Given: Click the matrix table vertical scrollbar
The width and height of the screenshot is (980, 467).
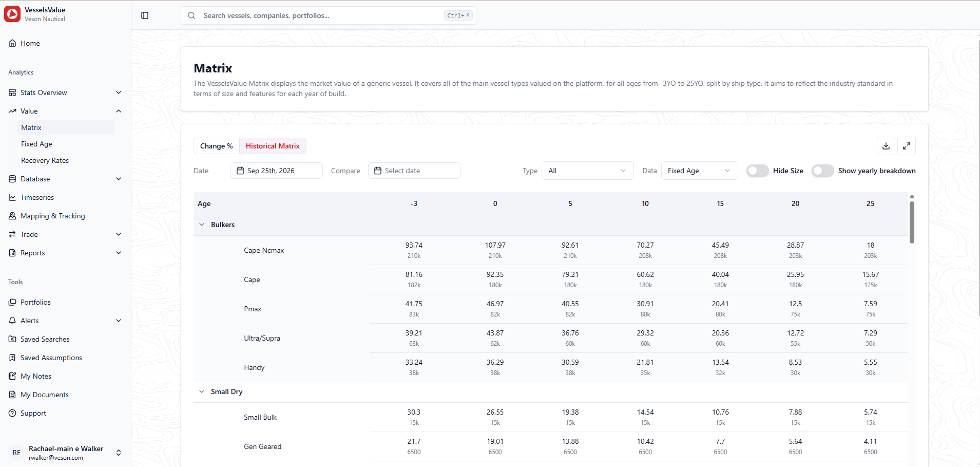Looking at the screenshot, I should [912, 222].
